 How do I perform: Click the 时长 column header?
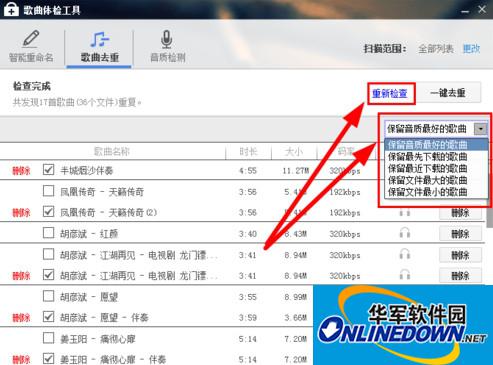click(248, 152)
